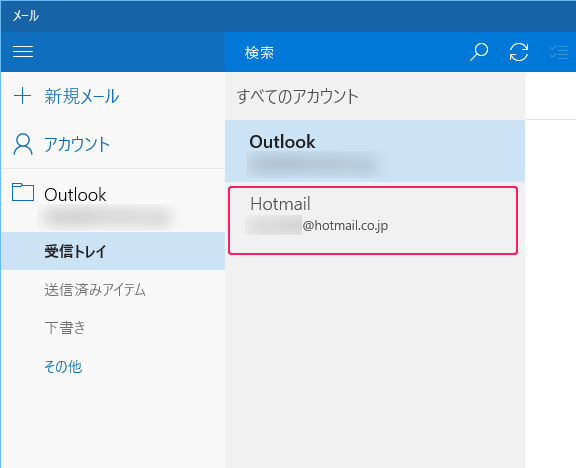Switch to the Hotmail account
Viewport: 576px width, 468px height.
373,220
